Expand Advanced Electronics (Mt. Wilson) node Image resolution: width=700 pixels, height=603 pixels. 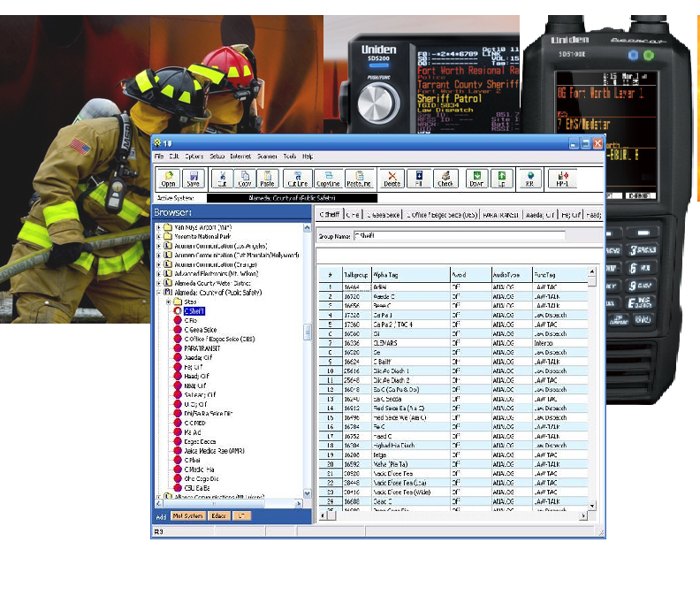tap(158, 274)
